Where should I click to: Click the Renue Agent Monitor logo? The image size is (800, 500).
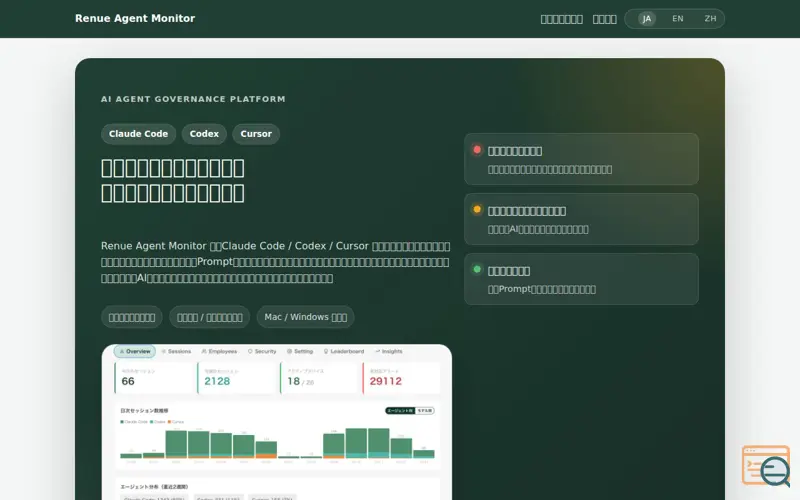click(135, 18)
